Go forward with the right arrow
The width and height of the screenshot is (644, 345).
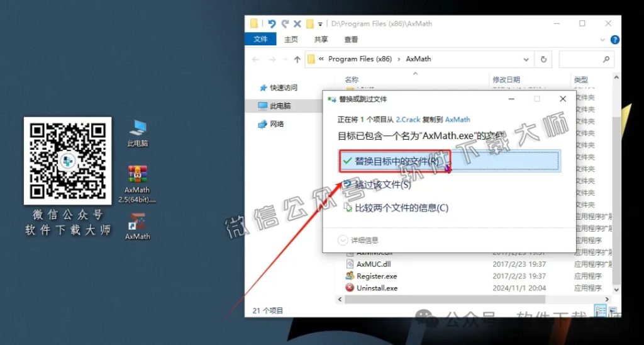point(272,60)
